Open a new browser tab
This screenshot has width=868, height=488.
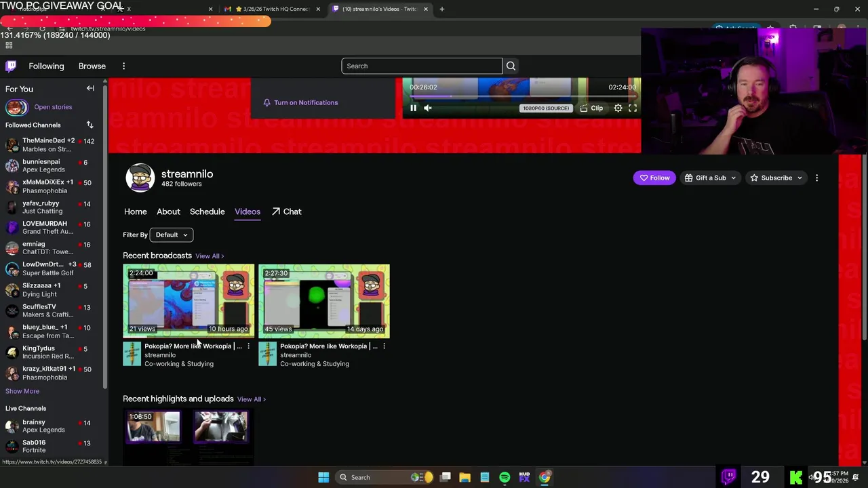click(442, 9)
